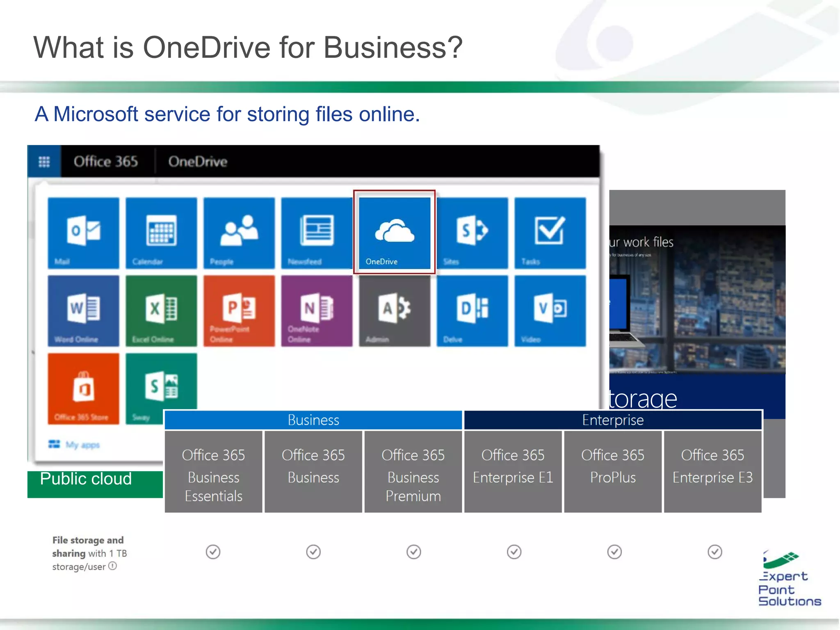Open the People tile
840x630 pixels.
239,233
